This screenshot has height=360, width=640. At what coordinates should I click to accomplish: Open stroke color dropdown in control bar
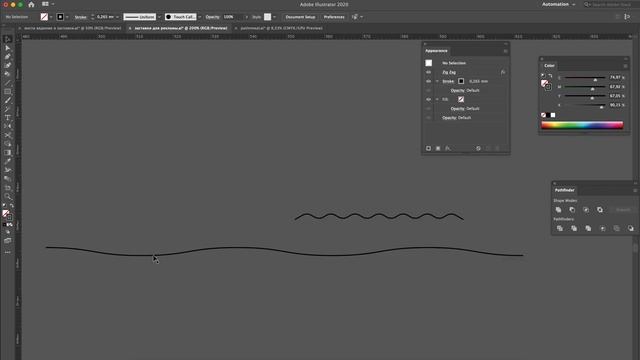tap(67, 17)
